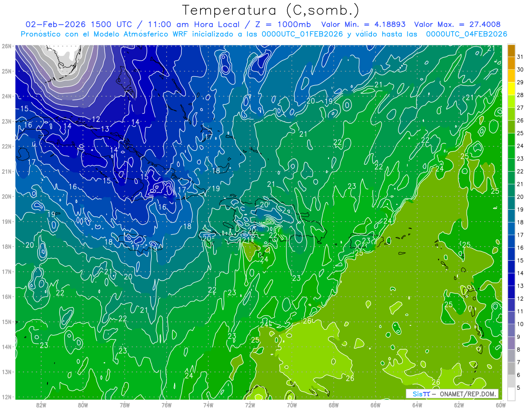
Task: Click the 62W longitude axis label
Action: pos(459,405)
